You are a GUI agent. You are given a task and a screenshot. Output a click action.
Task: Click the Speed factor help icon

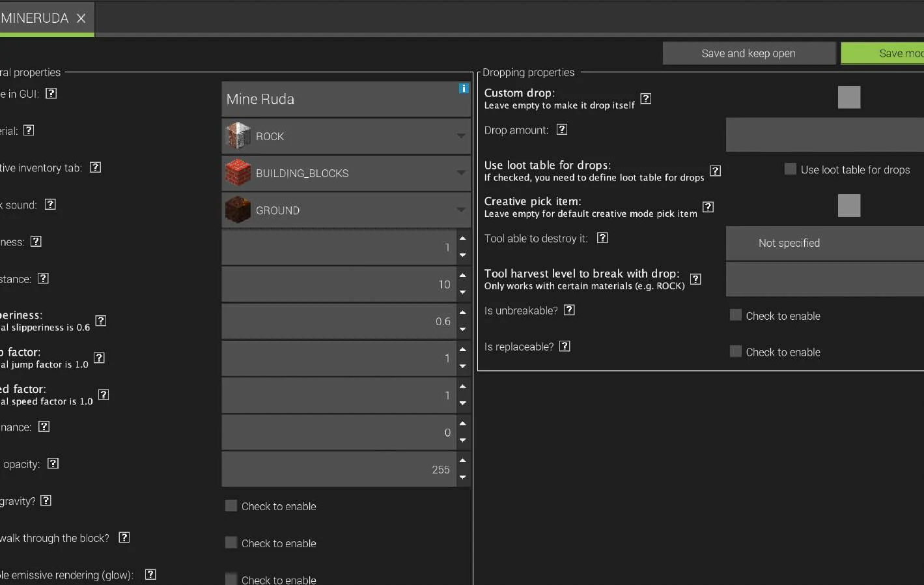104,395
